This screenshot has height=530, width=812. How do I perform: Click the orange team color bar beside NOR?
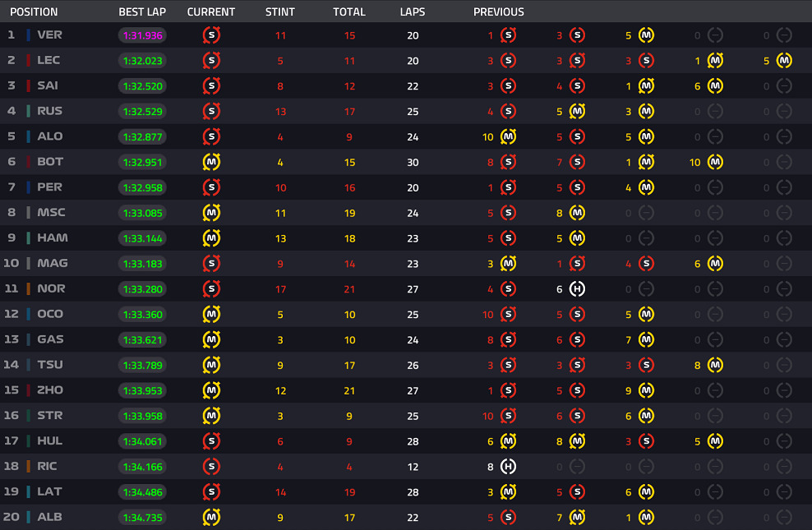tap(29, 288)
